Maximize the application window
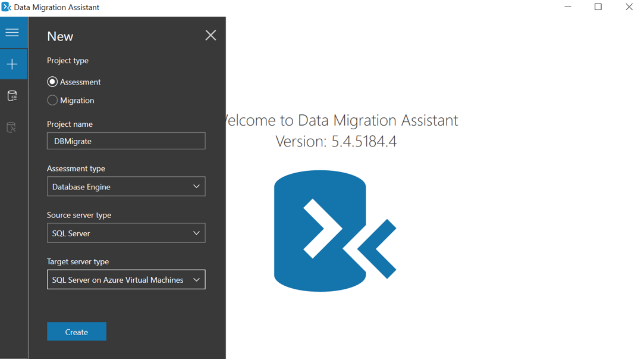Screen dimensions: 644x359 point(598,7)
